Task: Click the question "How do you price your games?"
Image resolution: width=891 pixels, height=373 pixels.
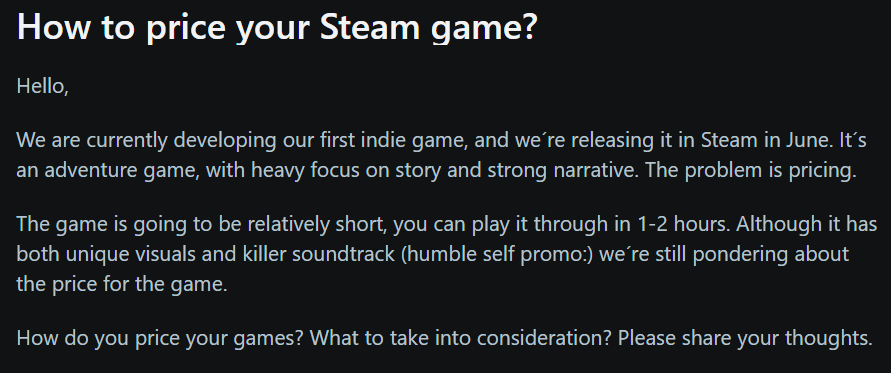Action: [x=160, y=338]
